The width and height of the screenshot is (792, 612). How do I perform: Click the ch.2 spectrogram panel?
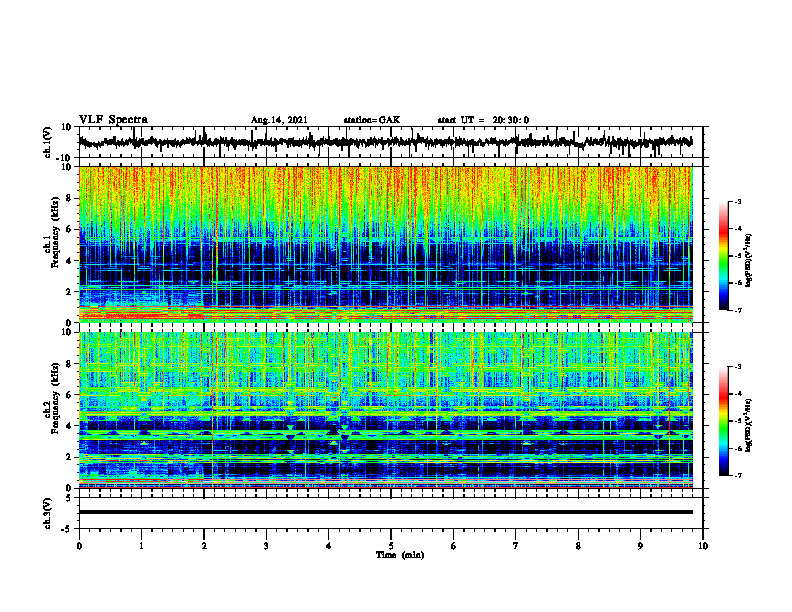pos(385,410)
